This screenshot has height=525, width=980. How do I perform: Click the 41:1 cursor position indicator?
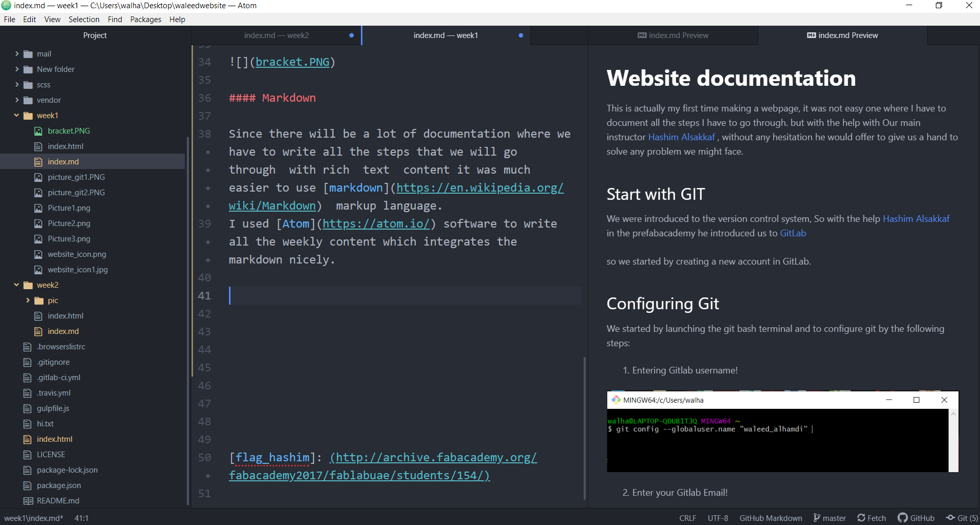click(82, 518)
